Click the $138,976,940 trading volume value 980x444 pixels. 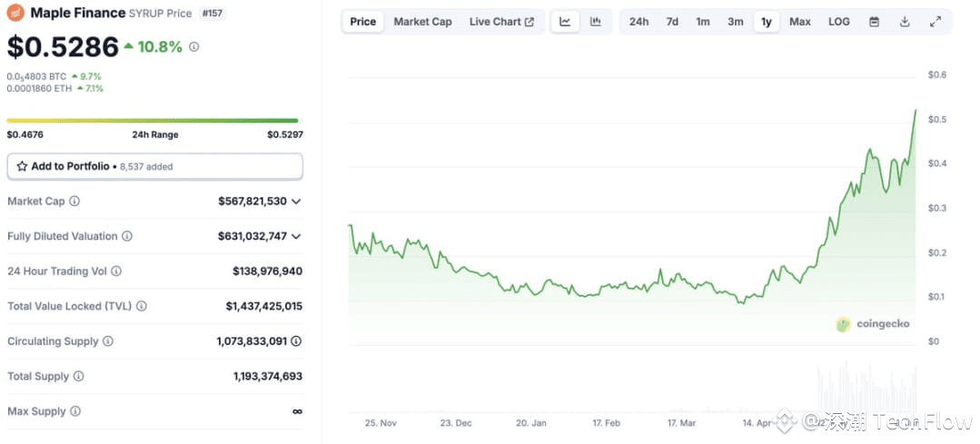[x=268, y=271]
